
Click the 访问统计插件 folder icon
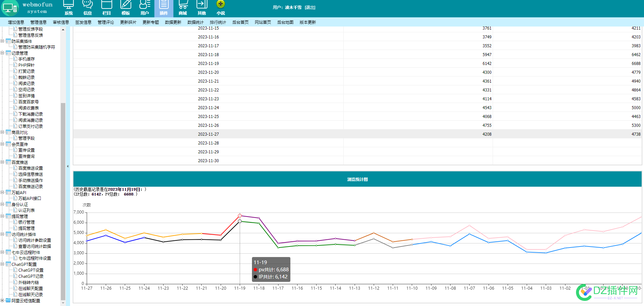[x=8, y=234]
